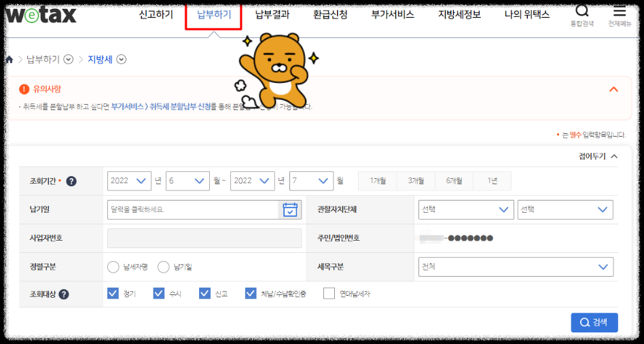Collapse the 유의사항 notice with orange chevron

pyautogui.click(x=613, y=89)
